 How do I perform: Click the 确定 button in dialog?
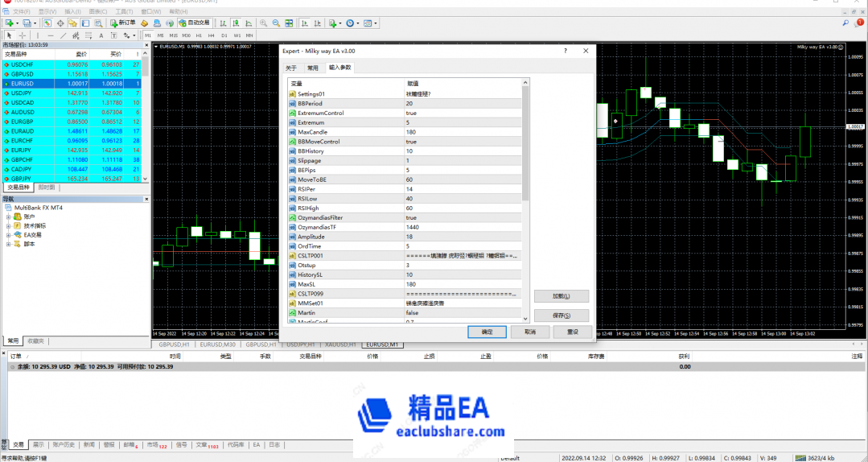[487, 332]
